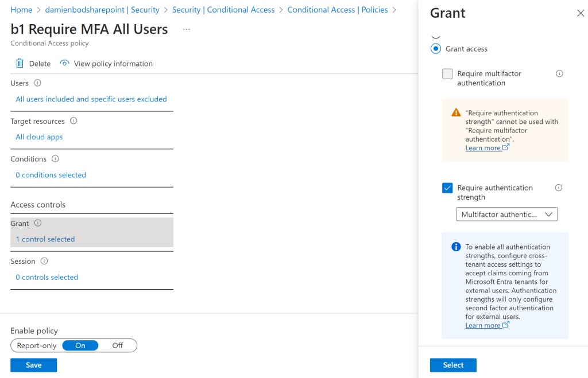
Task: Switch Enable policy to Report-only
Action: click(x=36, y=345)
